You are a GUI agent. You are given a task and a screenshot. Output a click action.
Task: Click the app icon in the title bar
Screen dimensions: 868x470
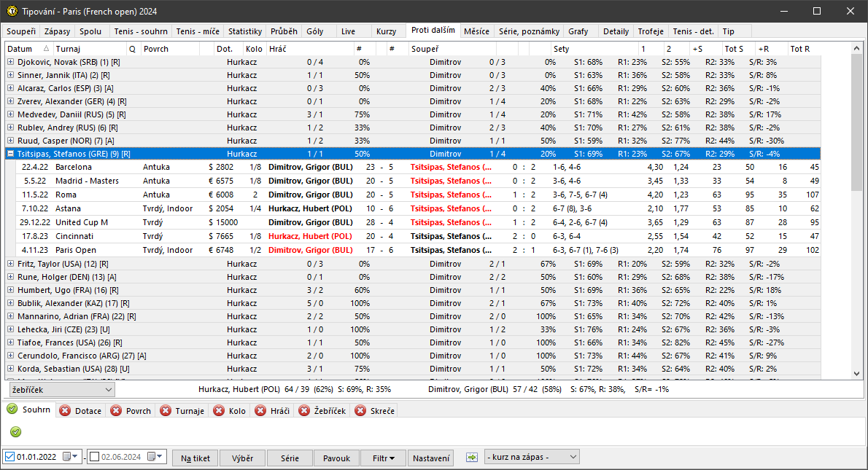pos(12,12)
